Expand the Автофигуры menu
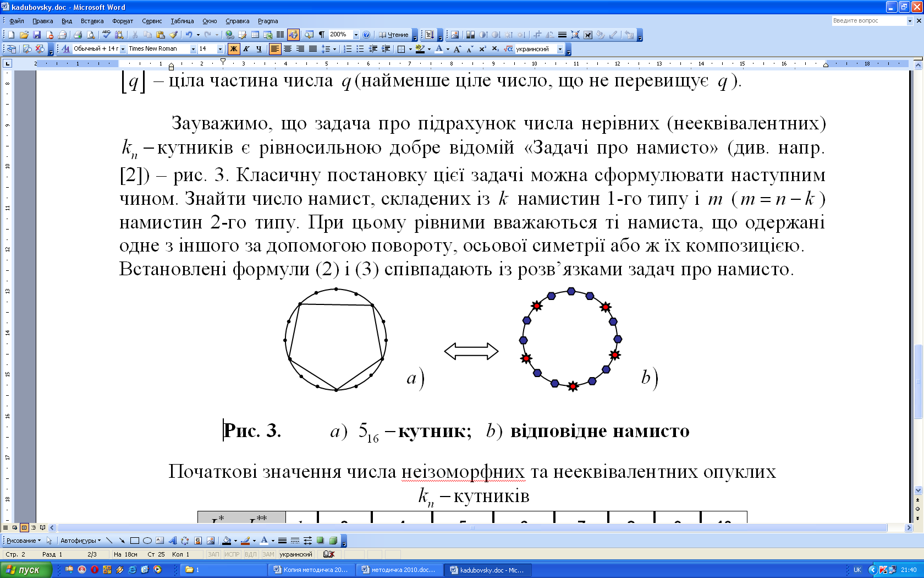Screen dimensions: 924x578 [x=80, y=541]
